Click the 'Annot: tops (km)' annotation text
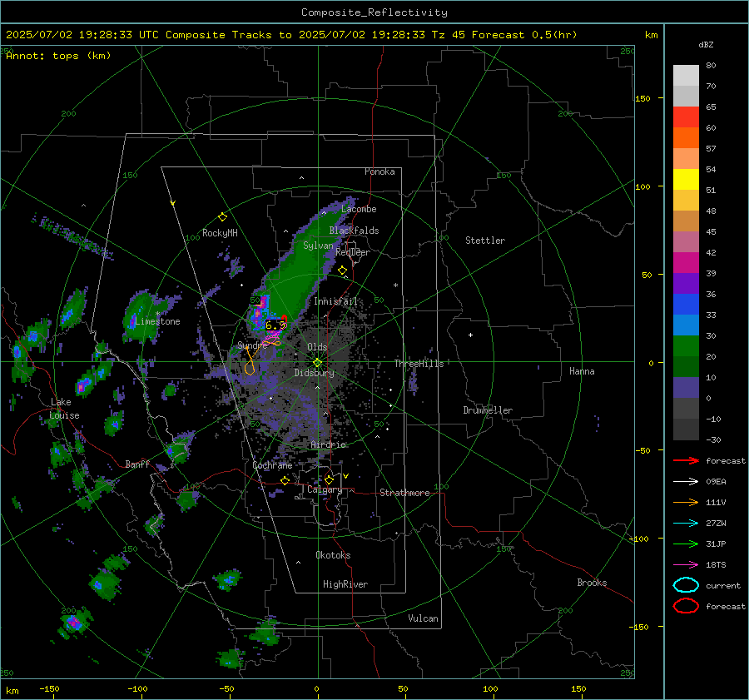749x700 pixels. tap(58, 56)
